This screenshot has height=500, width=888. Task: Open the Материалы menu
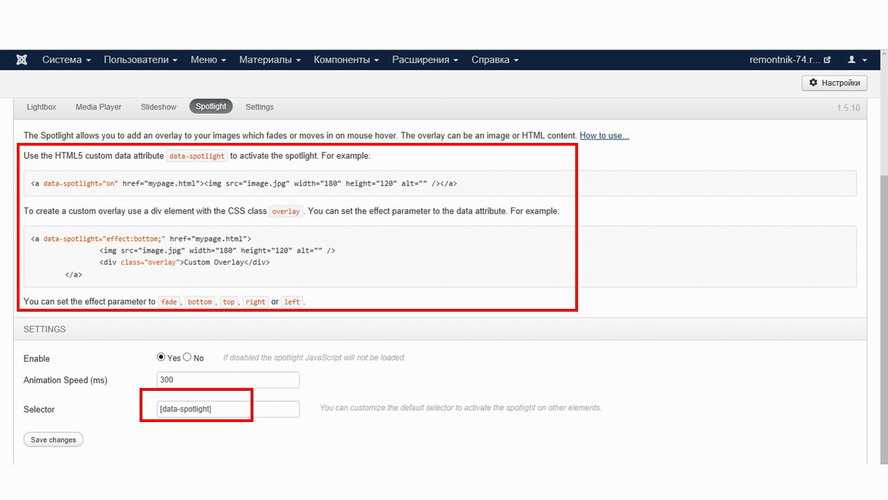(x=270, y=60)
